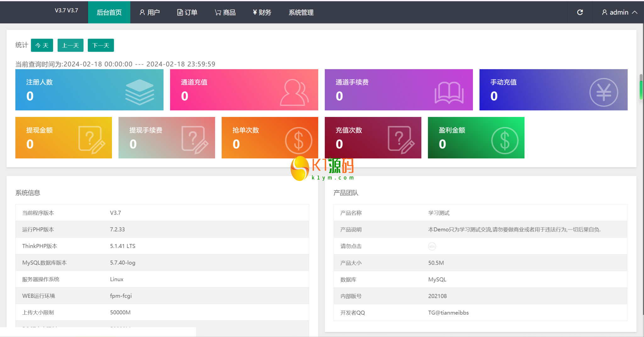
Task: Click the edit-question icon on 提现金额 card
Action: point(91,140)
